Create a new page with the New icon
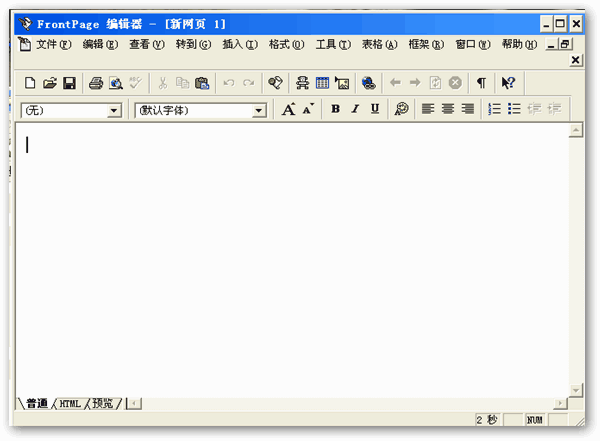Screen dimensions: 600x441 click(x=30, y=83)
